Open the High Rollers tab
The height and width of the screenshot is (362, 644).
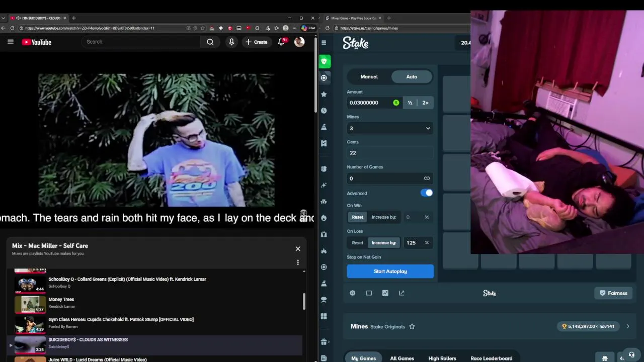[442, 358]
